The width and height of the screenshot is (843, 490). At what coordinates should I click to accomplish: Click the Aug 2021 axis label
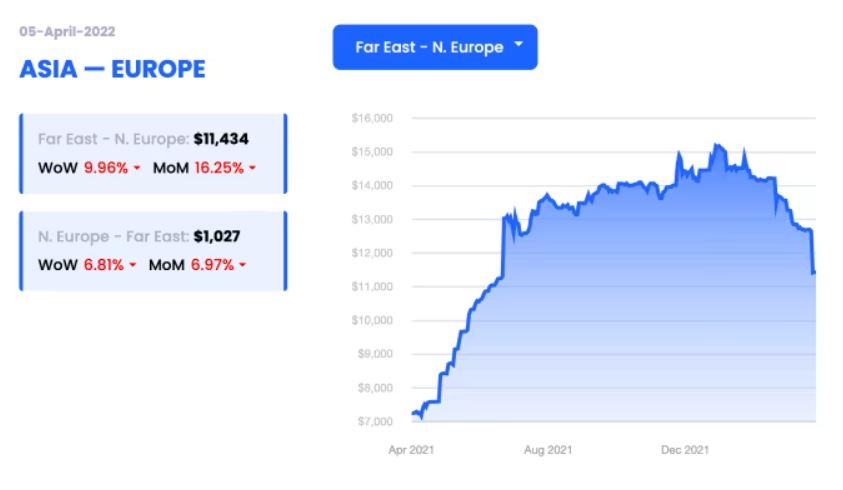click(x=548, y=450)
